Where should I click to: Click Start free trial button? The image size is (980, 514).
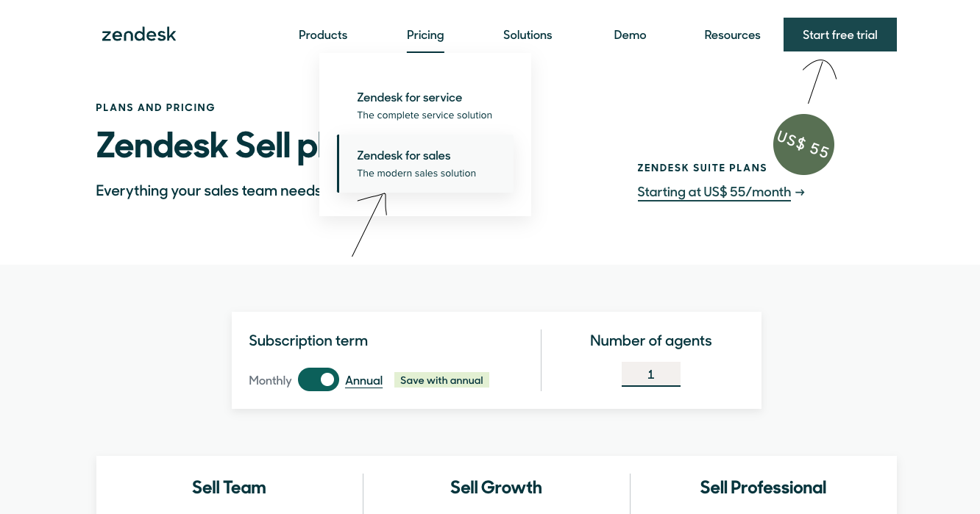point(839,35)
